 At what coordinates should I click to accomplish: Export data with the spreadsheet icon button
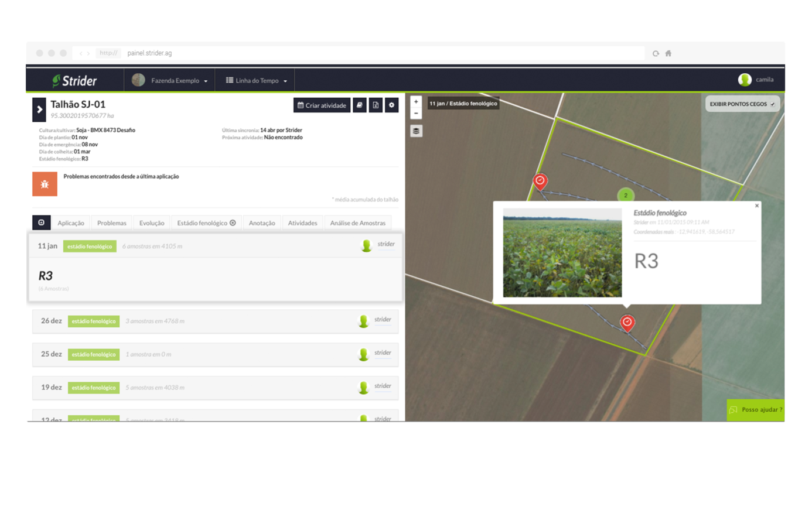[376, 105]
